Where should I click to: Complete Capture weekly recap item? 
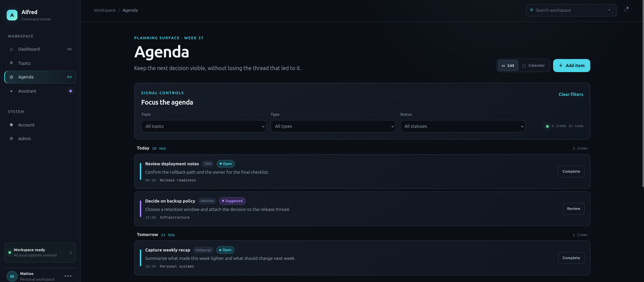571,258
